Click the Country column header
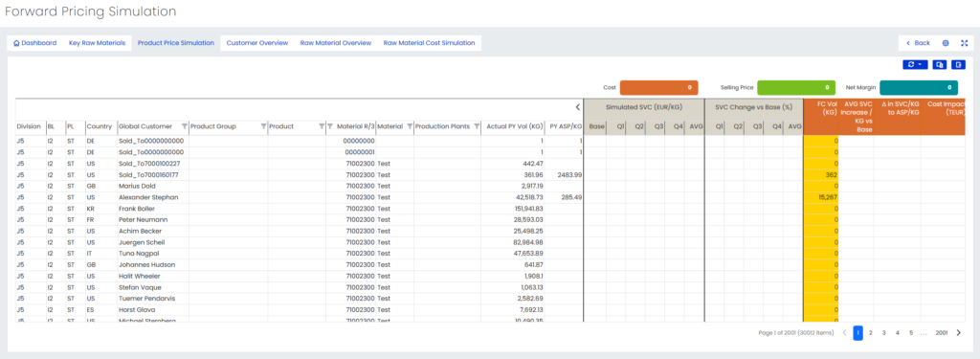This screenshot has height=359, width=980. [99, 126]
